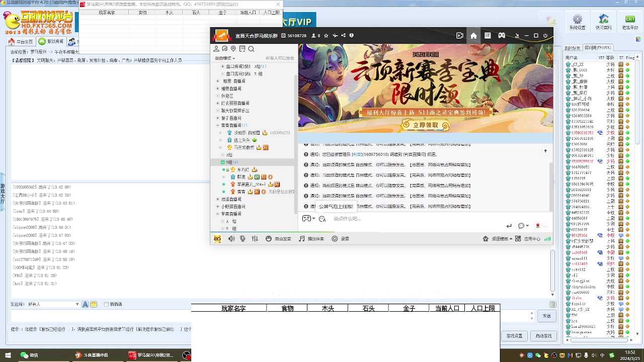
Task: Toggle the microphone in YY bottom bar
Action: pos(243,239)
